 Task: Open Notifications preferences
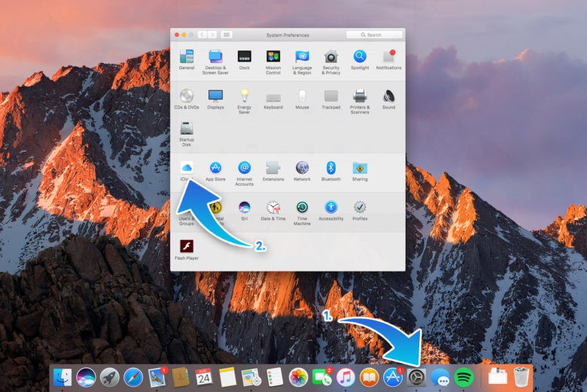[388, 57]
